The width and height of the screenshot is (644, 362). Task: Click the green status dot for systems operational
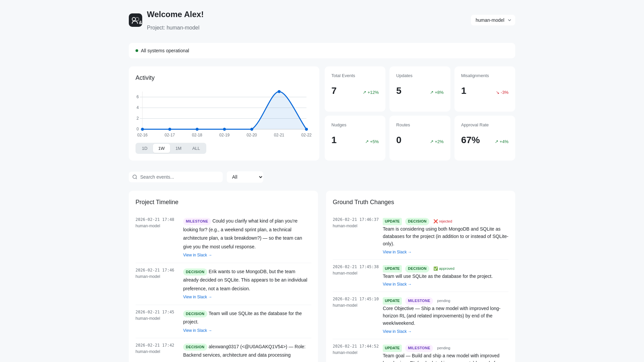(x=137, y=51)
